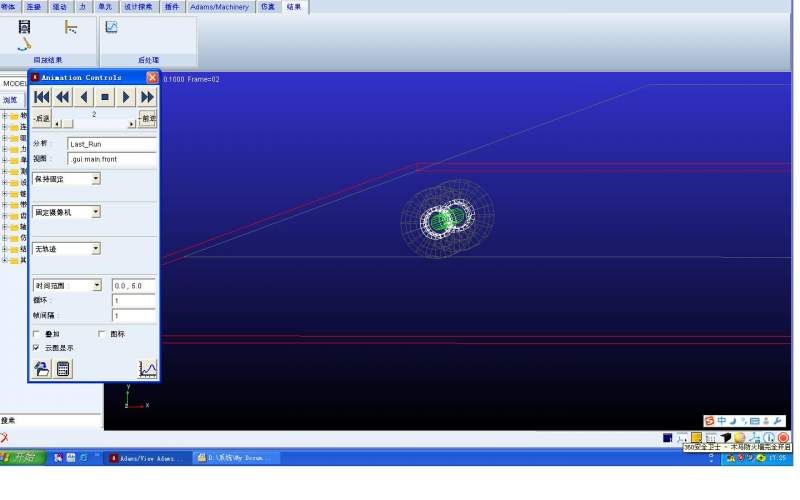Switch to the 驱动 ribbon tab
Viewport: 800px width, 500px height.
pos(60,7)
